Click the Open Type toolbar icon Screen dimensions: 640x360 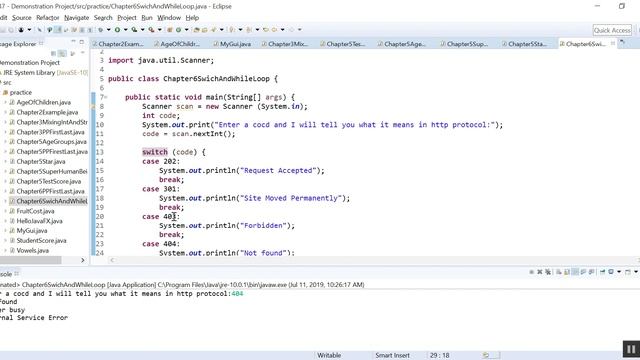click(x=196, y=30)
